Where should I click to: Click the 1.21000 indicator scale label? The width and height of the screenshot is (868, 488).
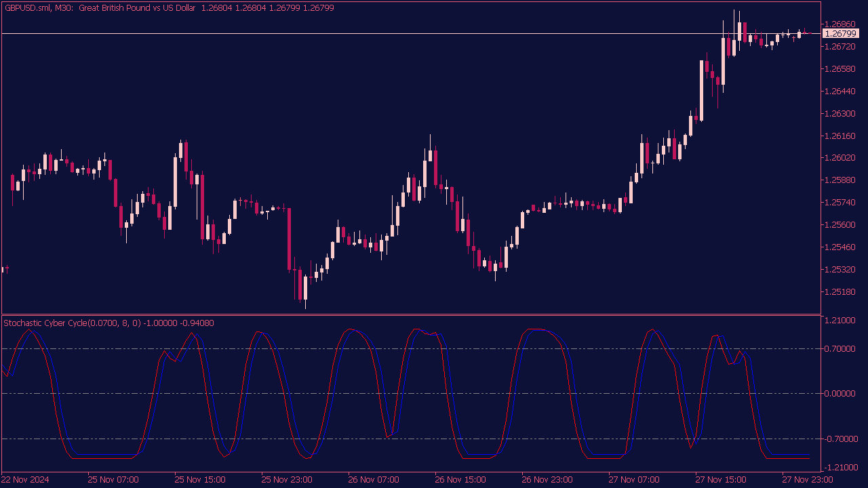pyautogui.click(x=842, y=321)
